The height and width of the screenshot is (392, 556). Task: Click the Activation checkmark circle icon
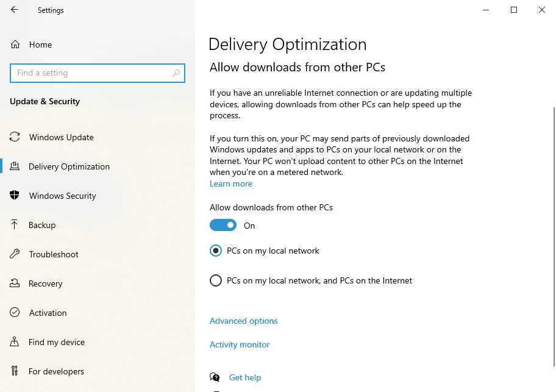point(15,312)
